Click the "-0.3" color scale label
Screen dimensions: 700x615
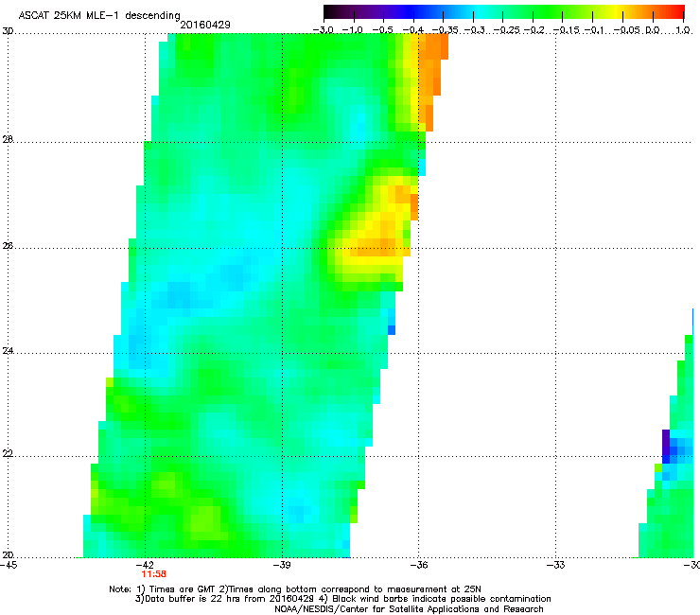(474, 30)
